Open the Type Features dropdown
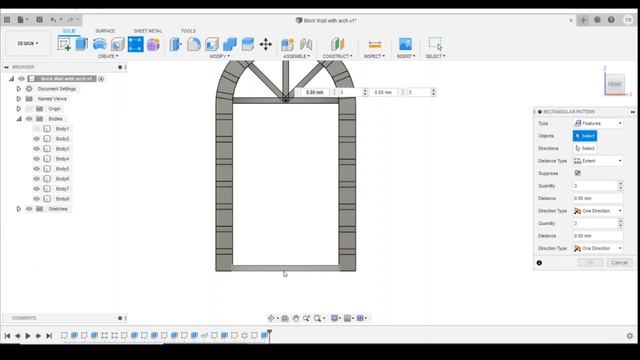This screenshot has height=360, width=640. 598,123
